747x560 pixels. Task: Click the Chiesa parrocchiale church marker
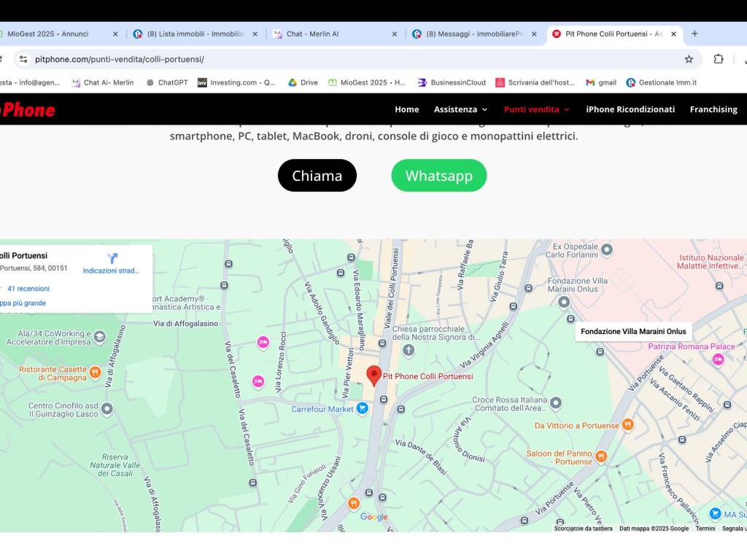tap(409, 351)
